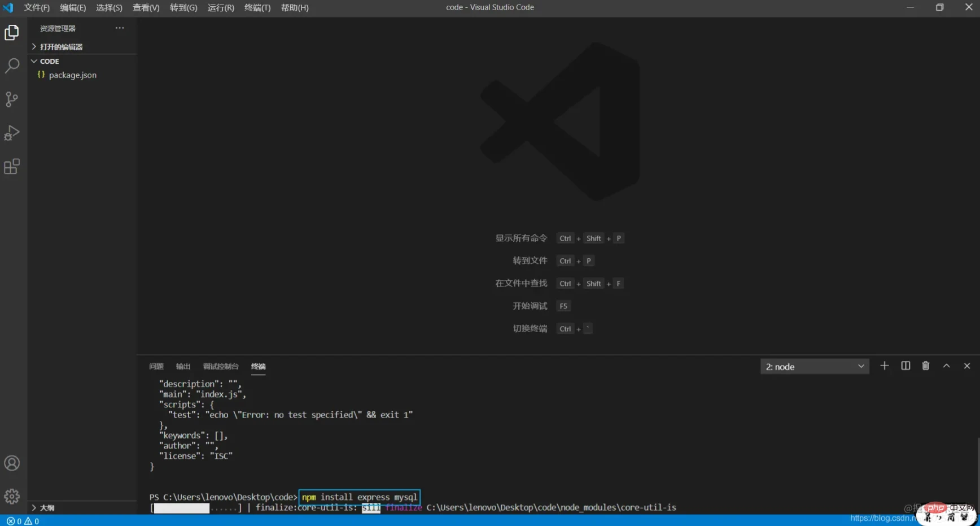Image resolution: width=980 pixels, height=526 pixels.
Task: Open the 选择(S) menu
Action: coord(109,8)
